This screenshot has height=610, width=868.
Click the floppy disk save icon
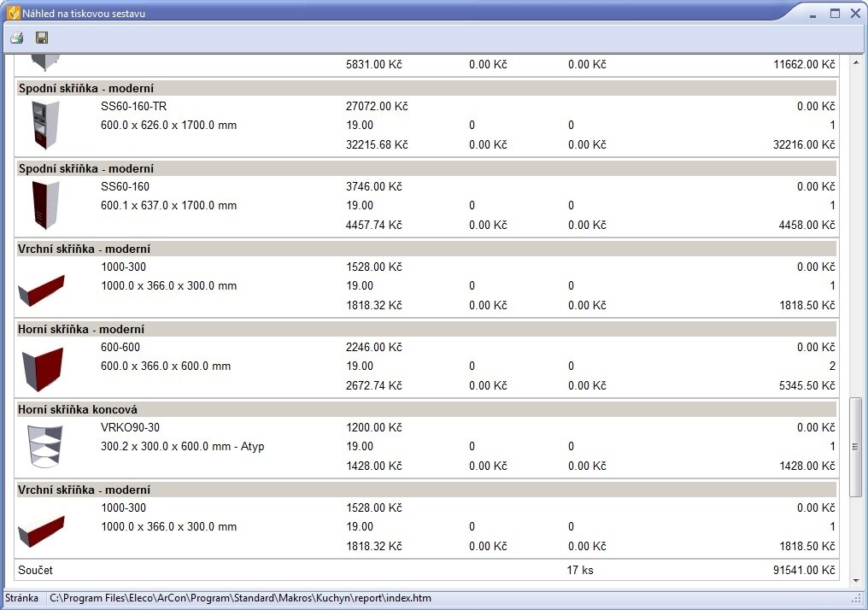click(41, 38)
